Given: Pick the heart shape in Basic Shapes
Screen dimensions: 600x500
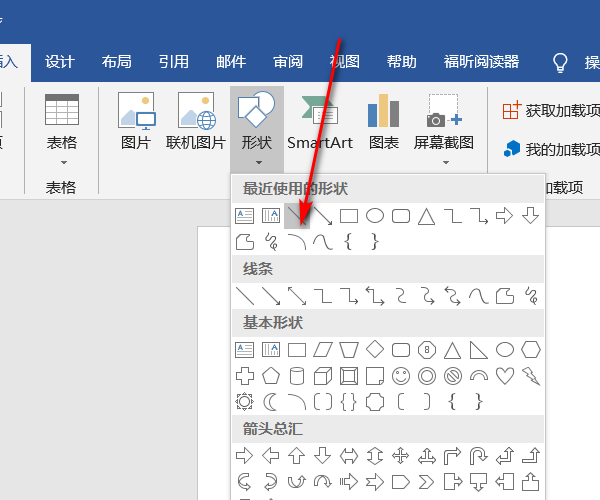Looking at the screenshot, I should pyautogui.click(x=505, y=376).
